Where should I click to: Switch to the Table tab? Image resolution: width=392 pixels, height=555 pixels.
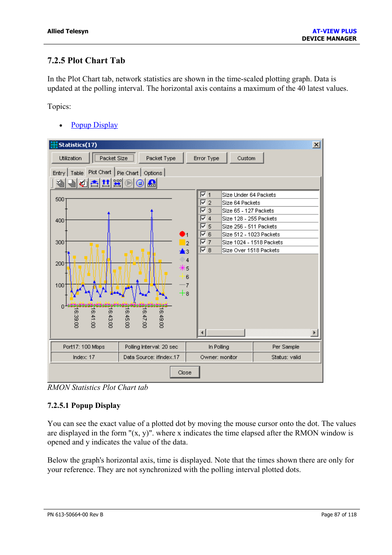pyautogui.click(x=77, y=173)
